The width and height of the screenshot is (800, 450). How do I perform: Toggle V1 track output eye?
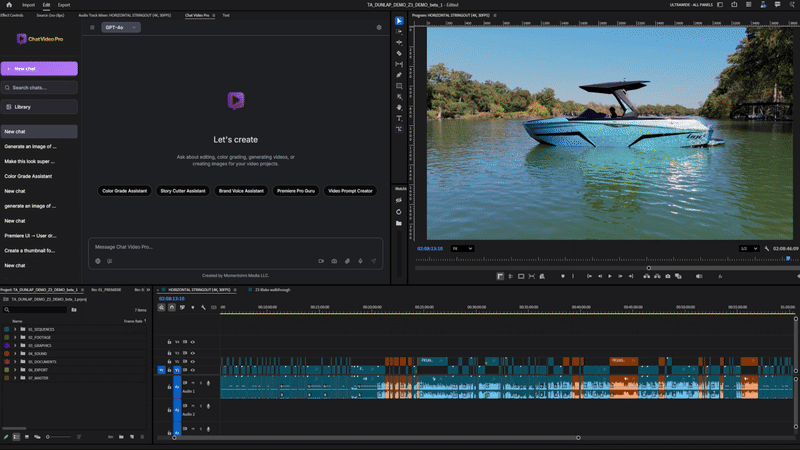193,370
